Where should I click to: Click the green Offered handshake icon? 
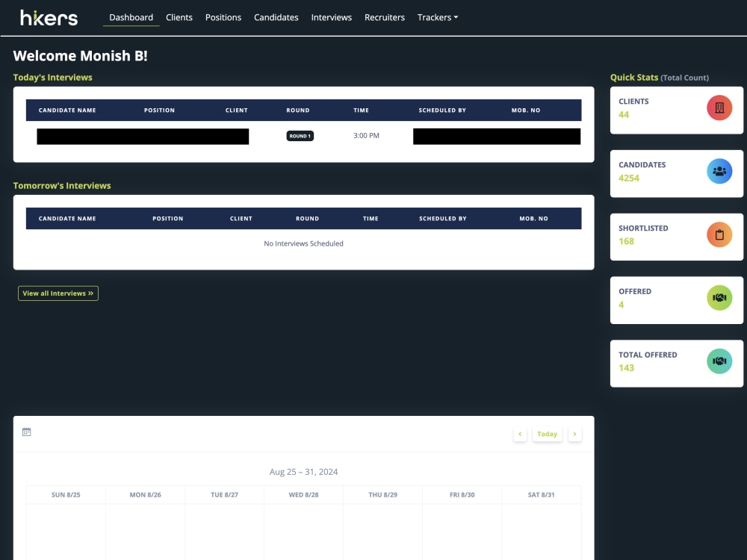coord(719,298)
